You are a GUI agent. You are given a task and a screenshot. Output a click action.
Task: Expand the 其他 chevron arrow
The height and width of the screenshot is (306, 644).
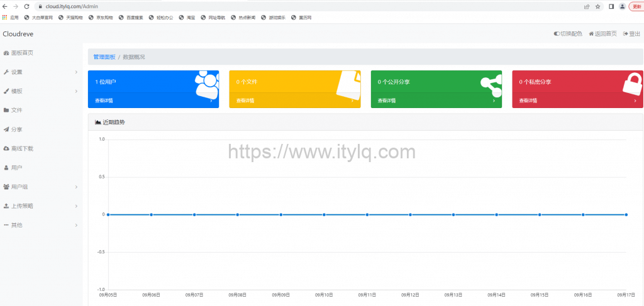coord(76,225)
